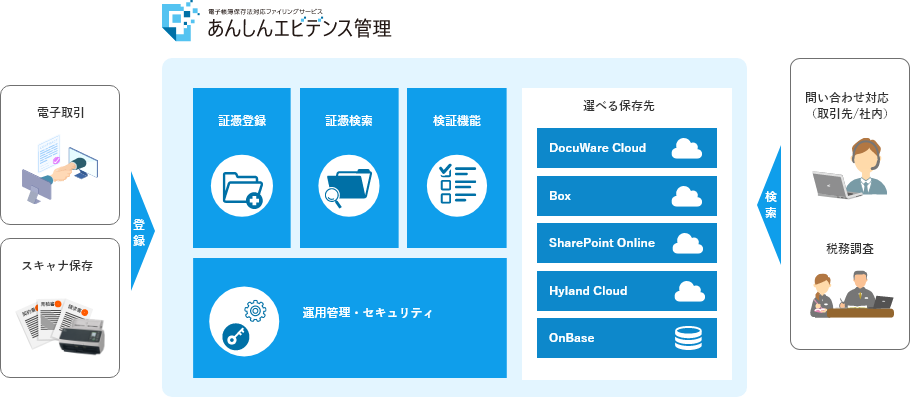Click the cloud icon on Box row
This screenshot has height=397, width=910.
[x=687, y=197]
